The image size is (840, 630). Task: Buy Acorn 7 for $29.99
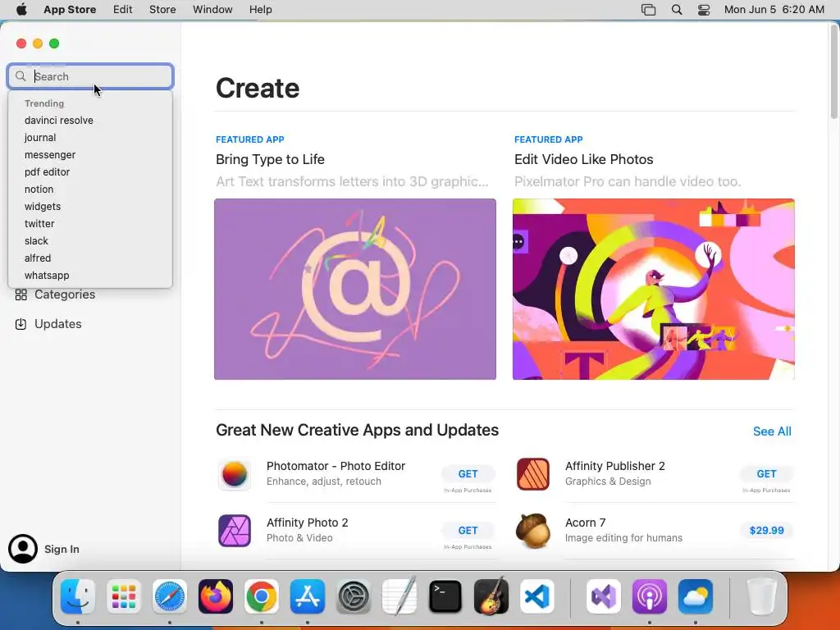tap(766, 531)
